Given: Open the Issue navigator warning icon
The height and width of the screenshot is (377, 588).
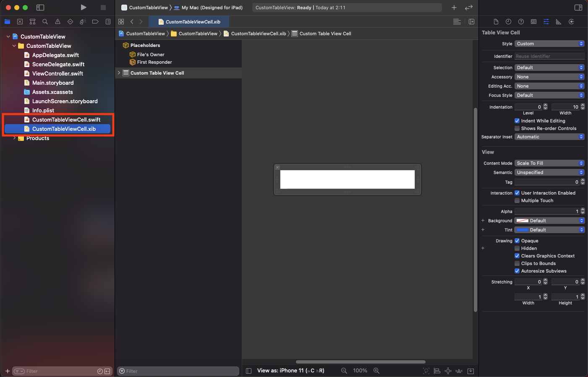Looking at the screenshot, I should (x=57, y=21).
